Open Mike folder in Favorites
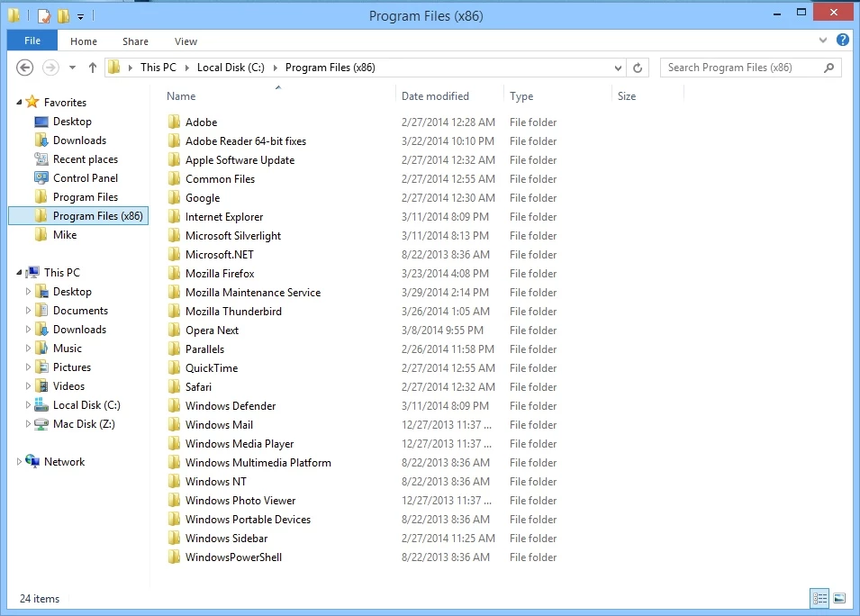860x616 pixels. [65, 235]
